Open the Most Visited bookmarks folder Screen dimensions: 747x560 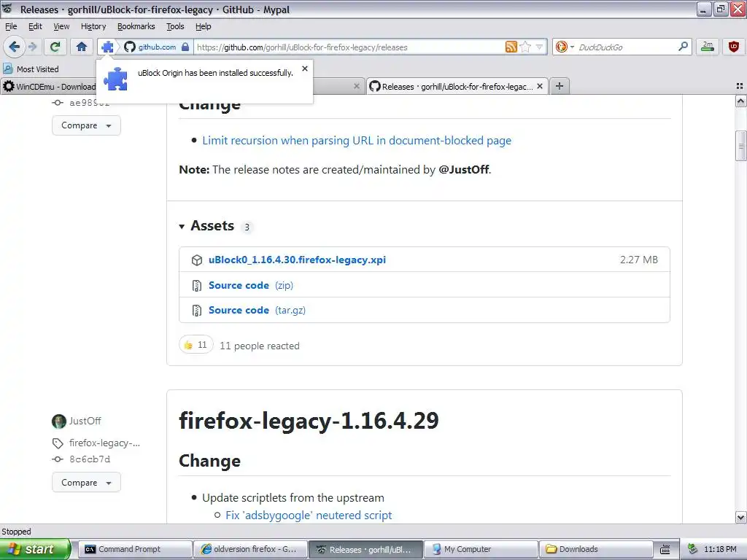click(31, 69)
